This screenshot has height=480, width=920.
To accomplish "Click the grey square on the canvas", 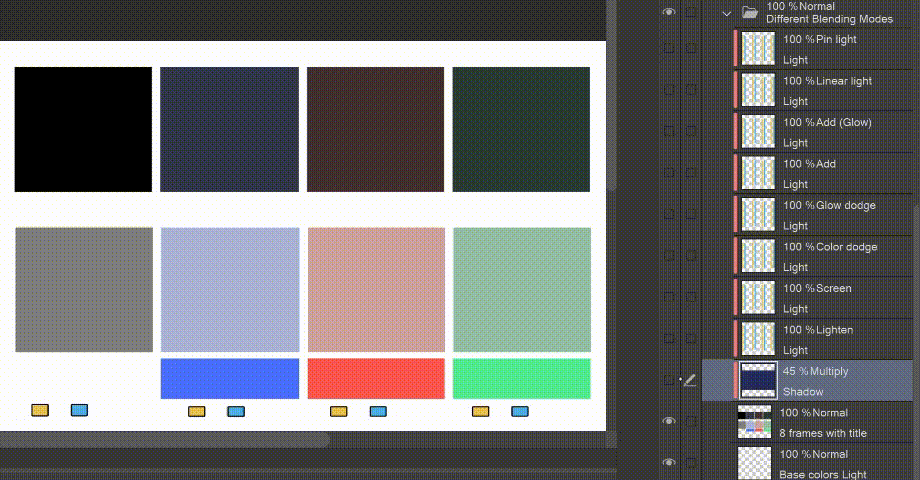I will coord(84,290).
